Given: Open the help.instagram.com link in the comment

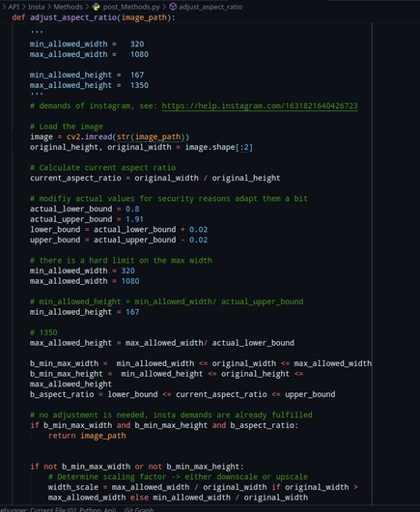Looking at the screenshot, I should tap(260, 106).
